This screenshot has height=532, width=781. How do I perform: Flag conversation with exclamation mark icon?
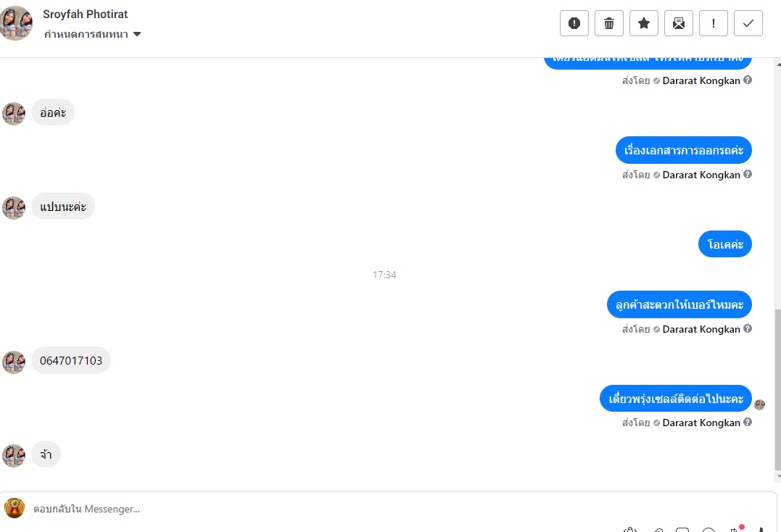[714, 23]
